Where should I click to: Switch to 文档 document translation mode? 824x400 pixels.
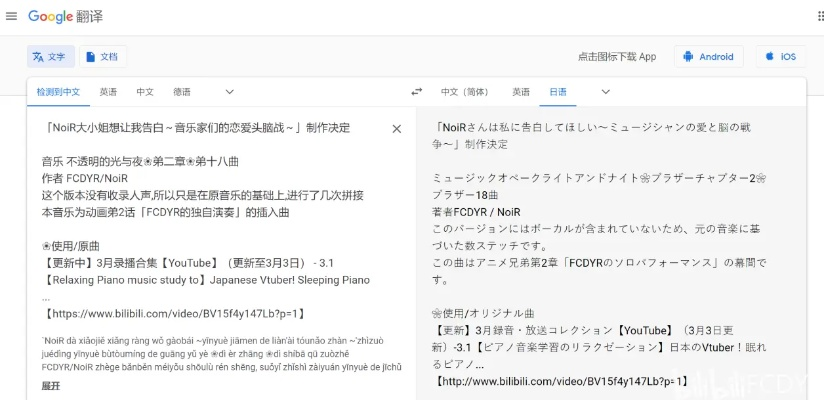[103, 57]
